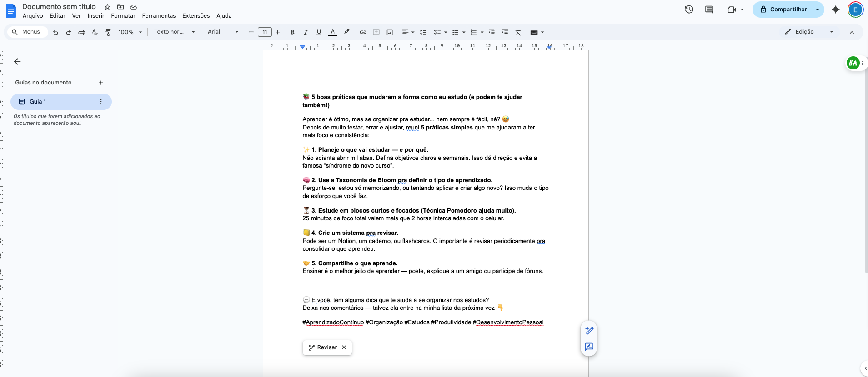Add a comment using the toolbar icon
Viewport: 868px width, 377px height.
(x=376, y=32)
